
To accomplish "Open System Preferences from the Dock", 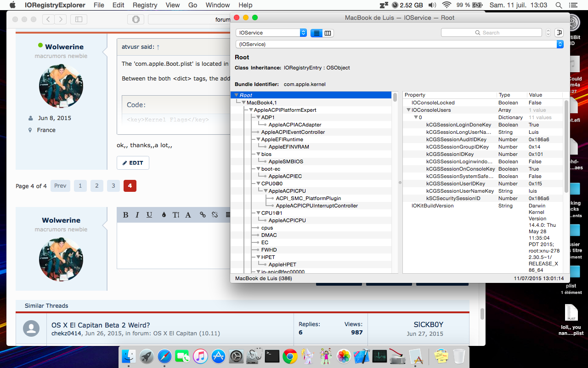I will pos(236,356).
